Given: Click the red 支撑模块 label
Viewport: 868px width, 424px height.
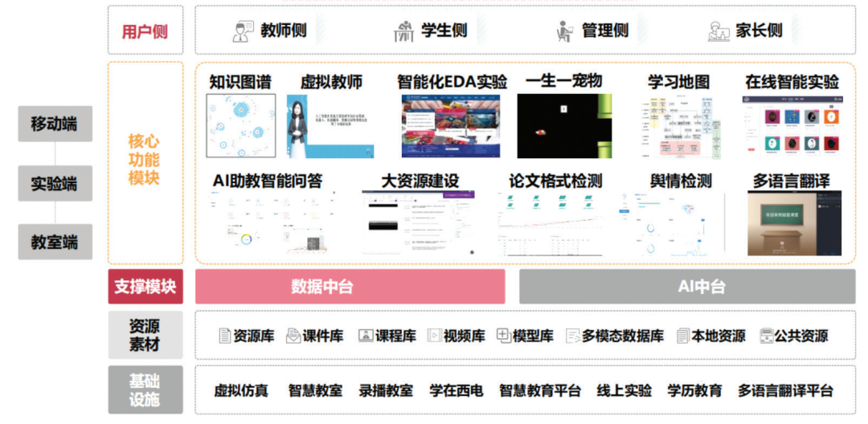Looking at the screenshot, I should (145, 287).
